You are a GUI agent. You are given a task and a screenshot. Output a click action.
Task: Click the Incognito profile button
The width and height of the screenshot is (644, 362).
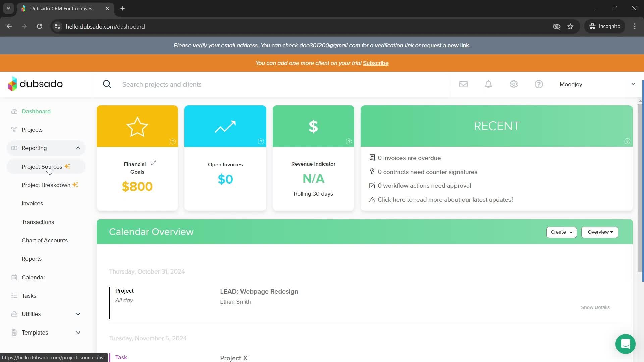point(605,26)
